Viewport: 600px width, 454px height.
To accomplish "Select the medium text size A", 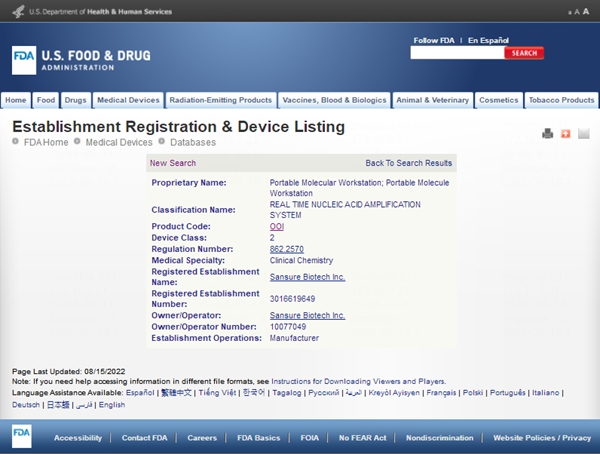I will click(x=577, y=12).
